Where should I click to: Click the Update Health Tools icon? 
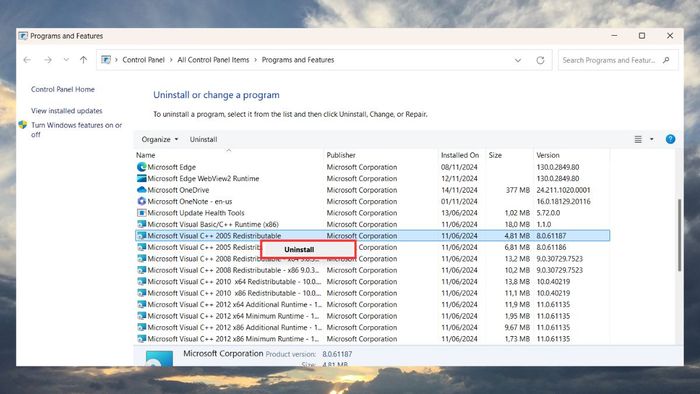pos(142,213)
